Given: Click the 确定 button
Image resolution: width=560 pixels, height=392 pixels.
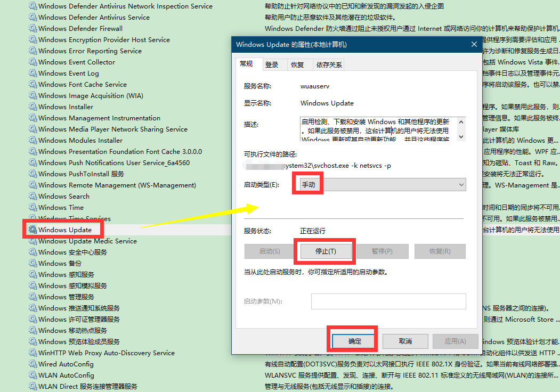Looking at the screenshot, I should pyautogui.click(x=355, y=341).
